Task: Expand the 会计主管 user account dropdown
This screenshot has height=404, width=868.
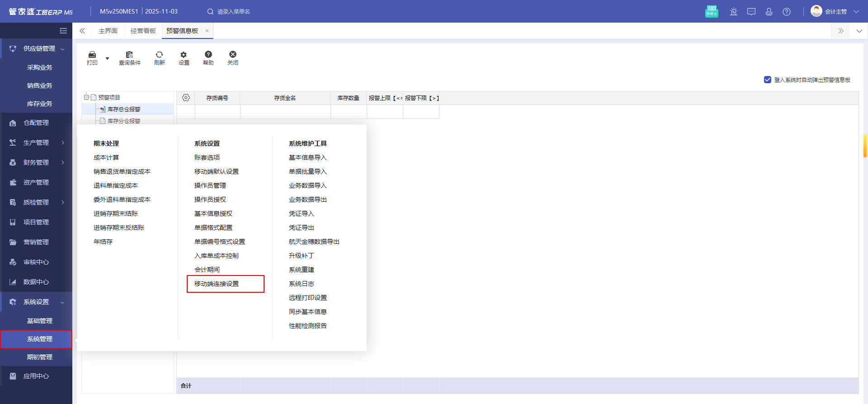Action: pos(856,12)
